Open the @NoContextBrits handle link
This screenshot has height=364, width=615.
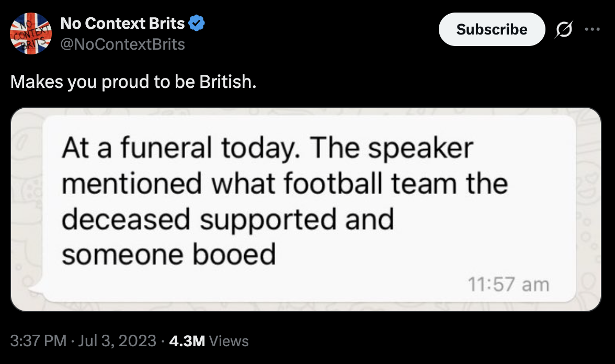[x=122, y=44]
